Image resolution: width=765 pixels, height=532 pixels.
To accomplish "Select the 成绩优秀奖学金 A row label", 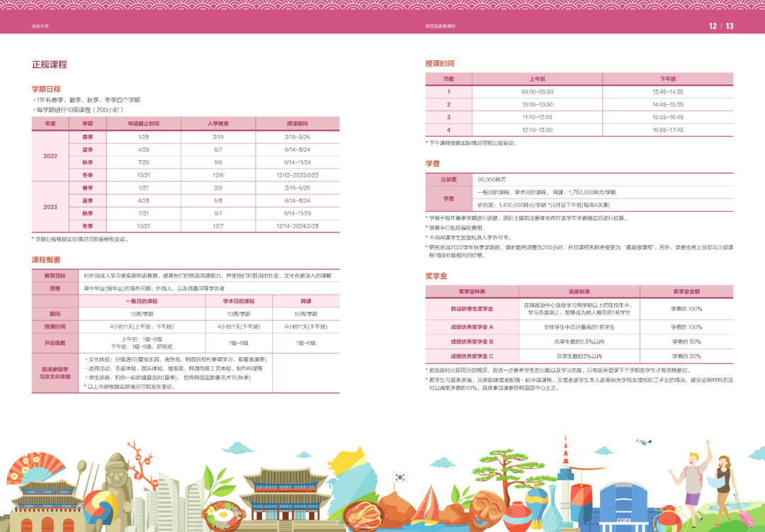I will click(472, 327).
